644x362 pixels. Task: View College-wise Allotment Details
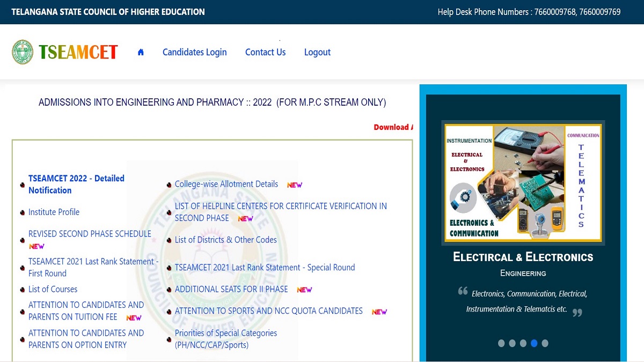click(x=226, y=184)
